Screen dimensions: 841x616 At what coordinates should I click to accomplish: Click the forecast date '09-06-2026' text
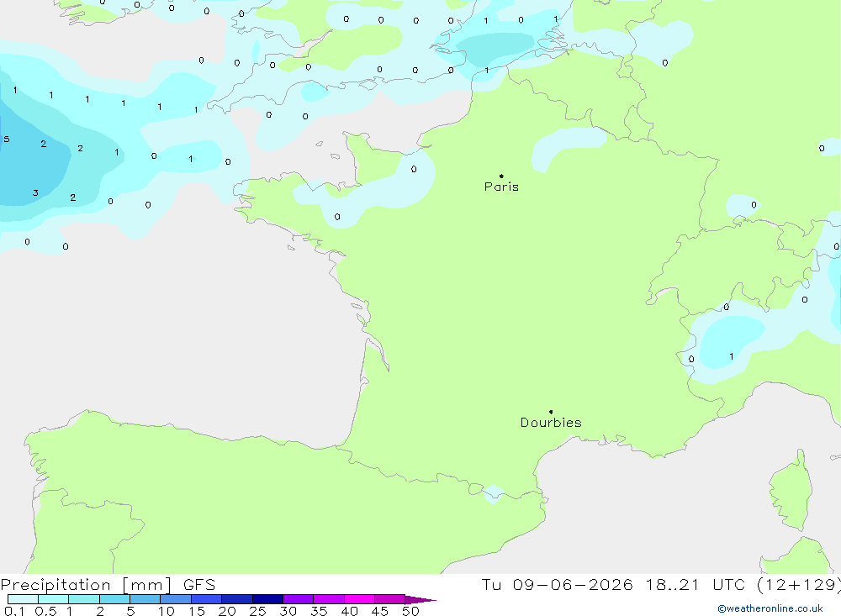click(572, 585)
